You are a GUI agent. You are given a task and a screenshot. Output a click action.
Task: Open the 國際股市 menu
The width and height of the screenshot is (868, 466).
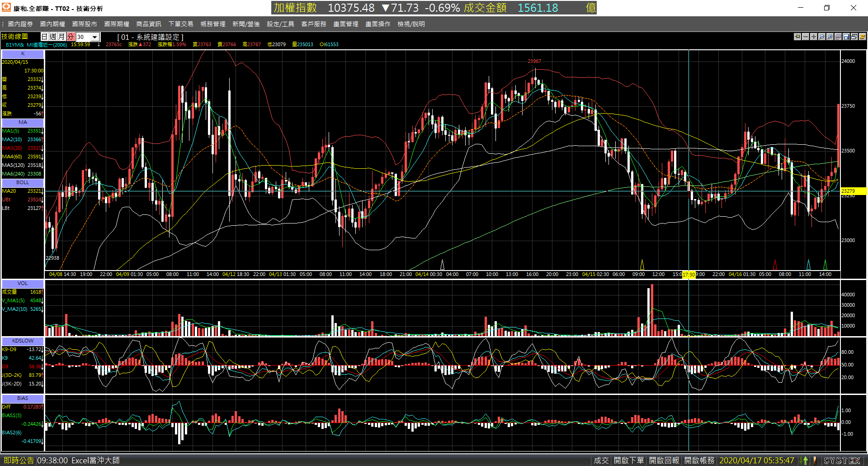[x=85, y=24]
